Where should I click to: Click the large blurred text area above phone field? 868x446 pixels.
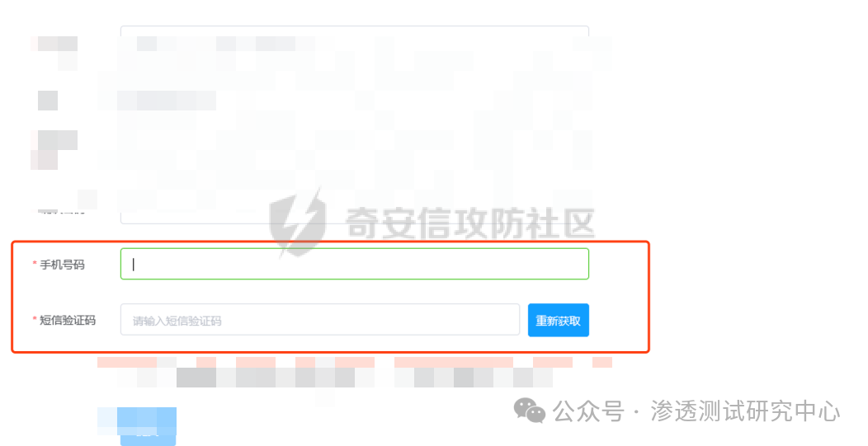(x=354, y=124)
